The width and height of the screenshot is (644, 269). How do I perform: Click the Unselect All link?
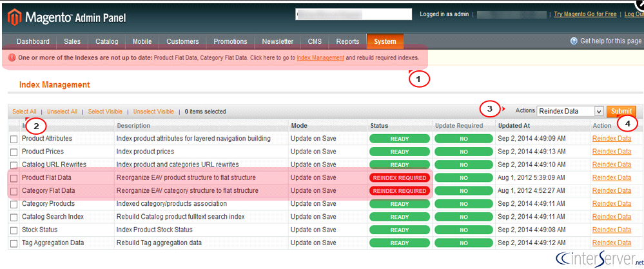[62, 112]
